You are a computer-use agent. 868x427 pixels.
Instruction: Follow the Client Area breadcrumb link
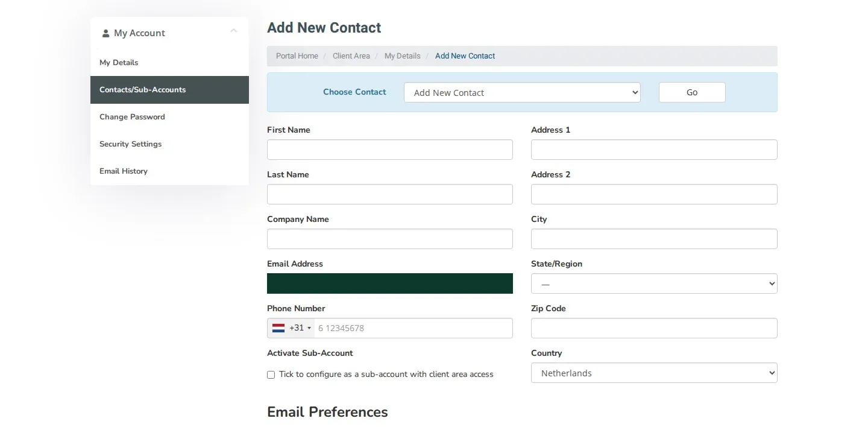click(351, 56)
